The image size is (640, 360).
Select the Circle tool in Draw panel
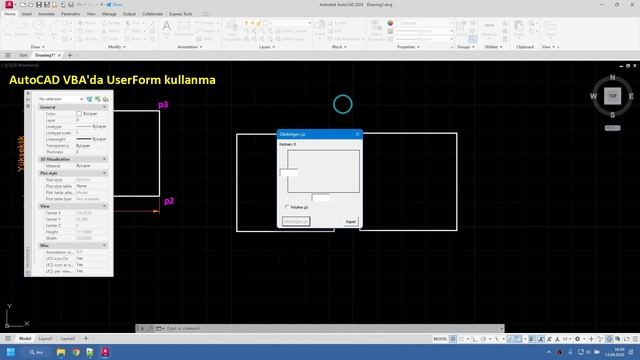38,29
